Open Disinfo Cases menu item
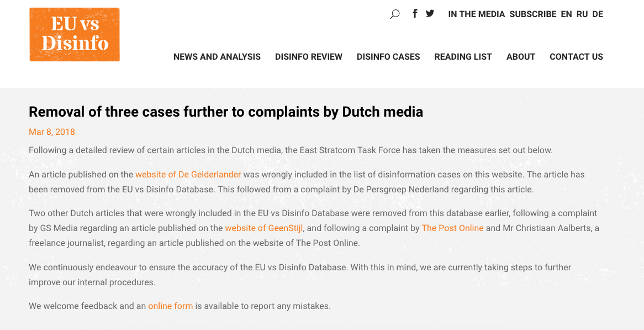 point(388,57)
